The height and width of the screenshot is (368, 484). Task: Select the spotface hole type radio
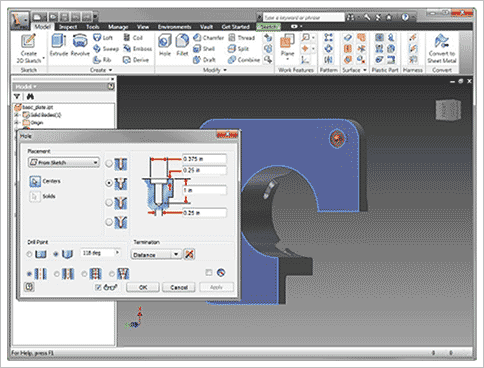[x=109, y=202]
